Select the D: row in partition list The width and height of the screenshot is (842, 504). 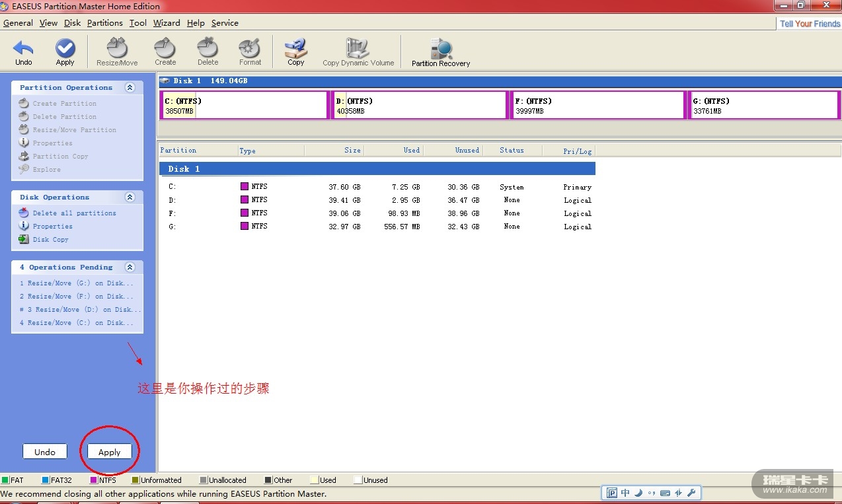tap(377, 200)
